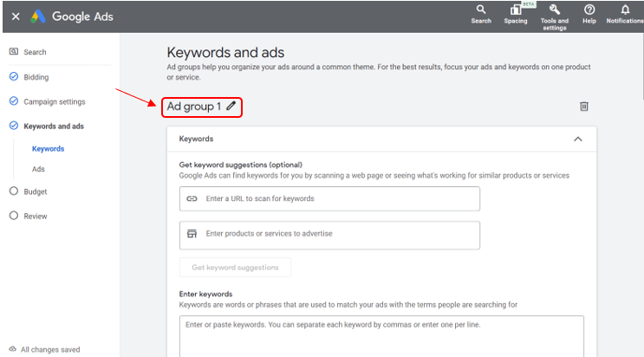Click the URL to scan for keywords field

[x=329, y=198]
